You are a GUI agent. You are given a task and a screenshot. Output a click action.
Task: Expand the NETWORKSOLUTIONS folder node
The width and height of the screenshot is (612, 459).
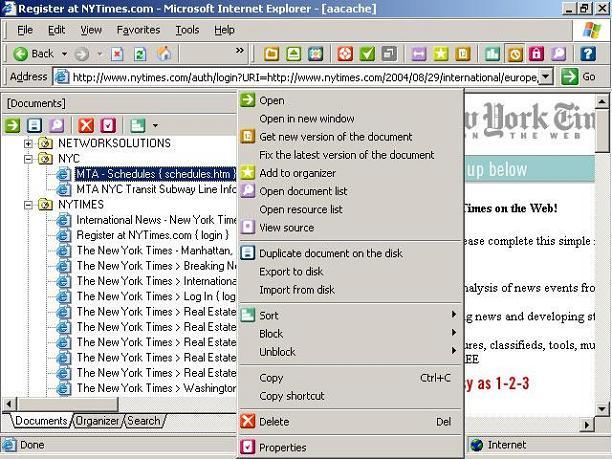pyautogui.click(x=28, y=143)
